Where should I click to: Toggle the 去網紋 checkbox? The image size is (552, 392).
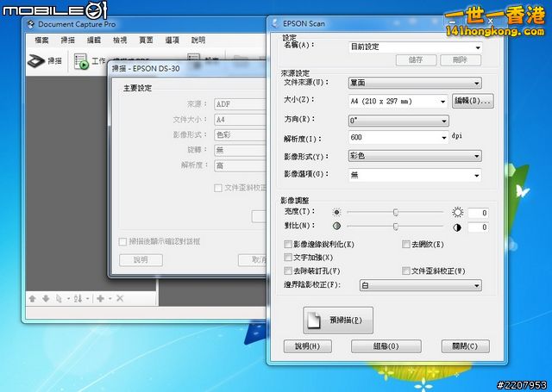click(x=406, y=245)
